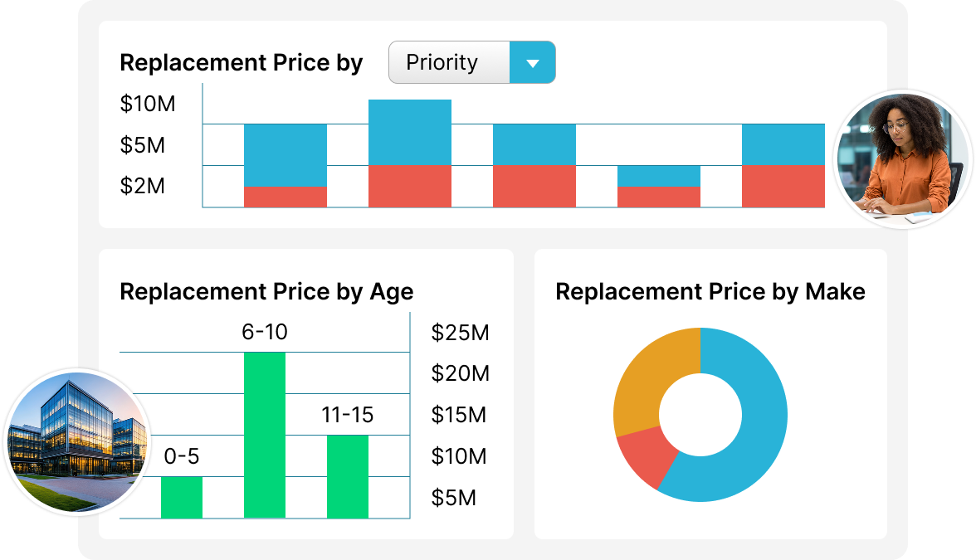This screenshot has width=976, height=560.
Task: Click the woman's circular profile photo
Action: point(903,158)
